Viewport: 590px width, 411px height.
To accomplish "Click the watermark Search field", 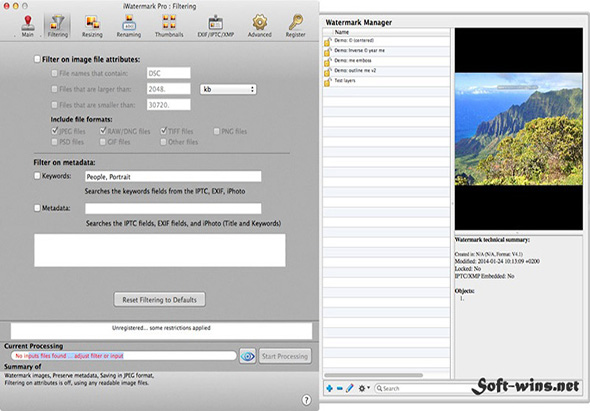I will 421,388.
